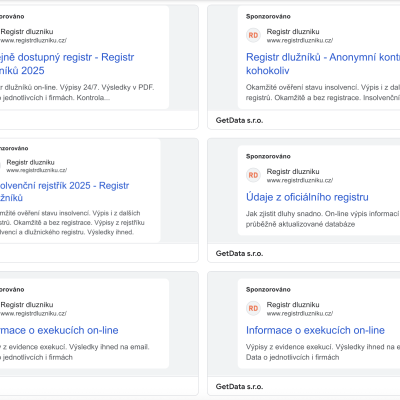Open complete 'Informace o exekucích on-line' headline beside RD logo
Screen dimensions: 400x400
point(315,330)
